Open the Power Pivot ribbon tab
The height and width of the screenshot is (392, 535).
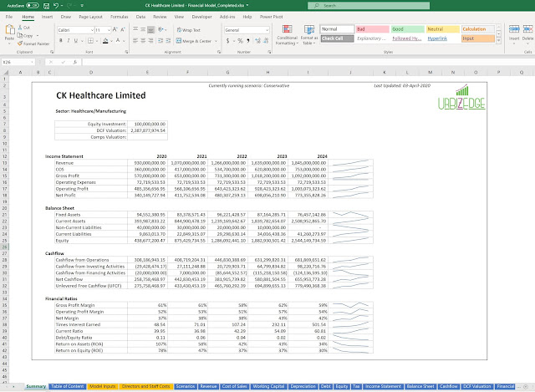pyautogui.click(x=271, y=17)
